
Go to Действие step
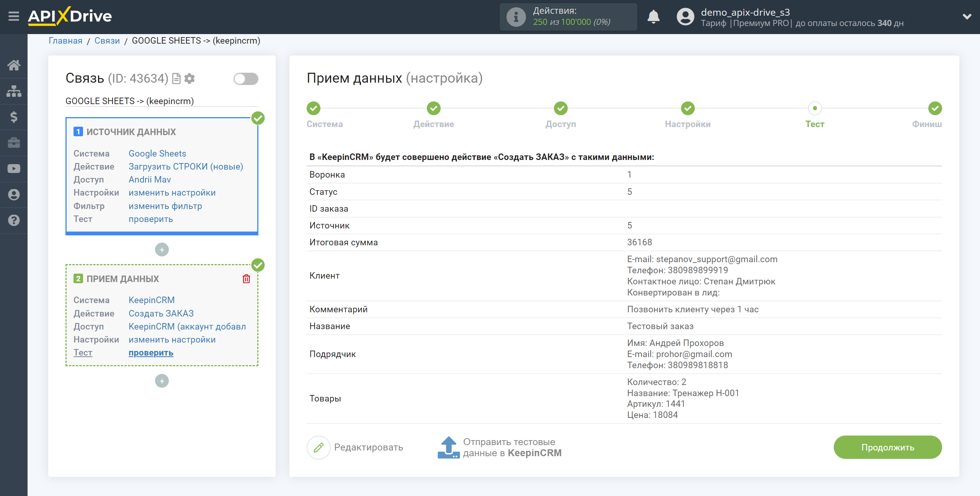434,109
